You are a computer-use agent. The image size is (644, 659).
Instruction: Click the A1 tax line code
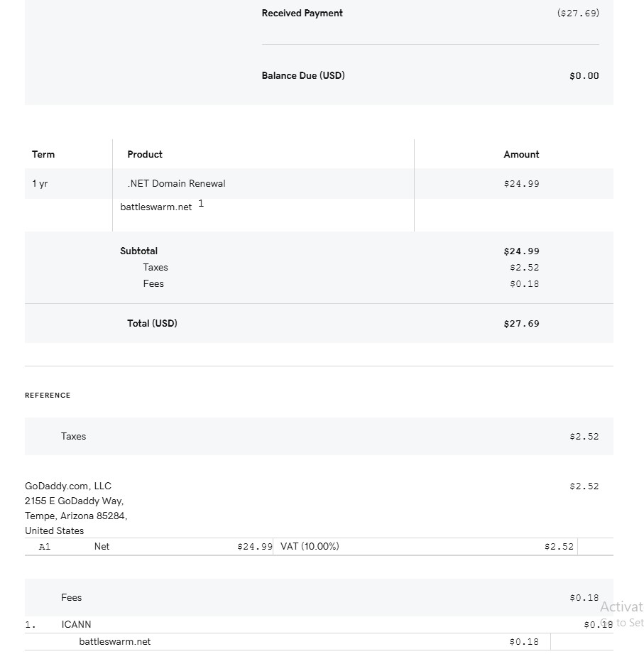tap(45, 547)
